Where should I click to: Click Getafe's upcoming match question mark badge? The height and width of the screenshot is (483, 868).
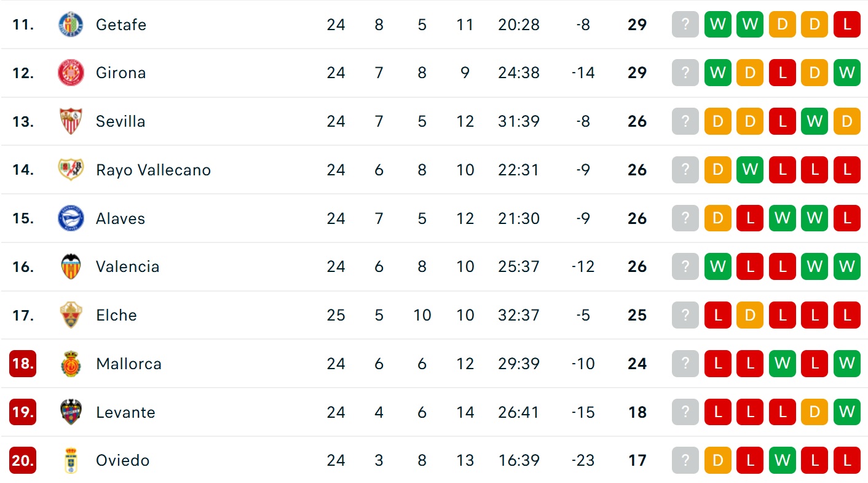point(685,25)
